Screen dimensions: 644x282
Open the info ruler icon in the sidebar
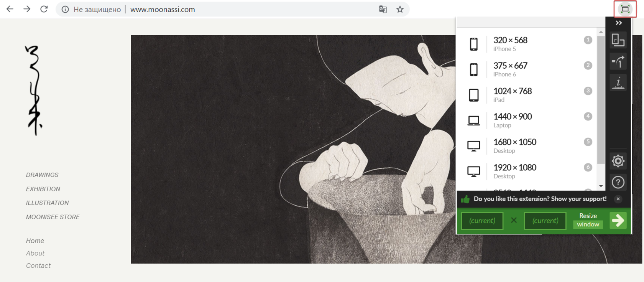(618, 82)
